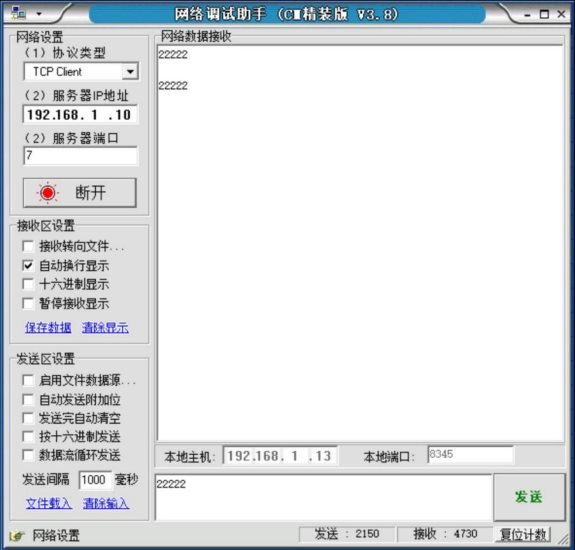
Task: Expand the TCP Client protocol type dropdown
Action: 130,72
